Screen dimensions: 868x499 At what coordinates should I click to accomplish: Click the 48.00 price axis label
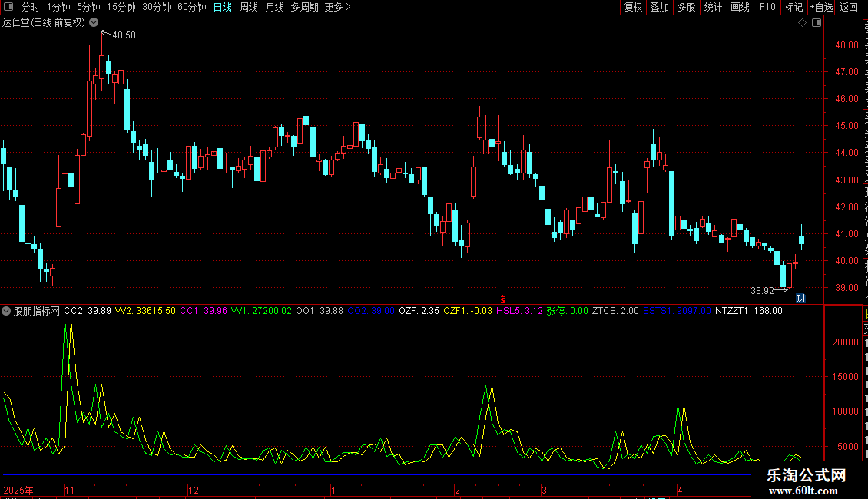(x=846, y=45)
